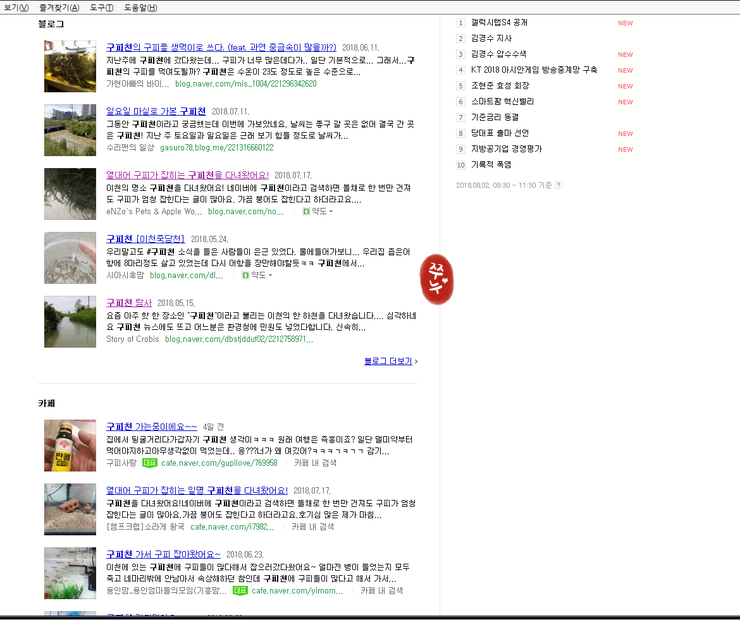Select trending keyword '갤럭시탭S4 공개'
740x620 pixels.
499,23
